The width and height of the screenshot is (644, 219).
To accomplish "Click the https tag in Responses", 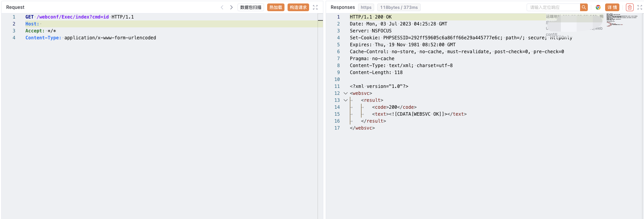I will pos(366,7).
